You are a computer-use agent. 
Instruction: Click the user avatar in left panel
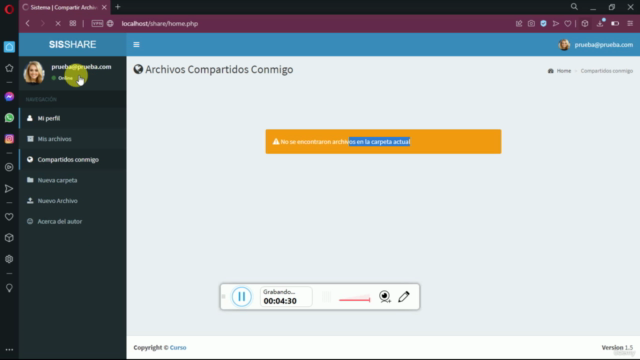coord(34,73)
